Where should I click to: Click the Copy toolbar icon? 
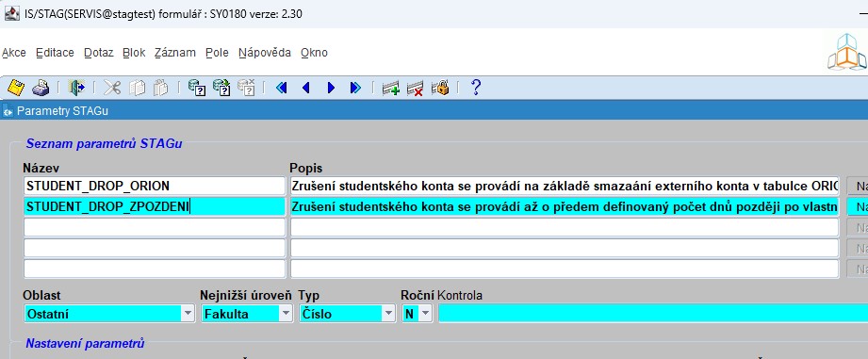tap(137, 88)
